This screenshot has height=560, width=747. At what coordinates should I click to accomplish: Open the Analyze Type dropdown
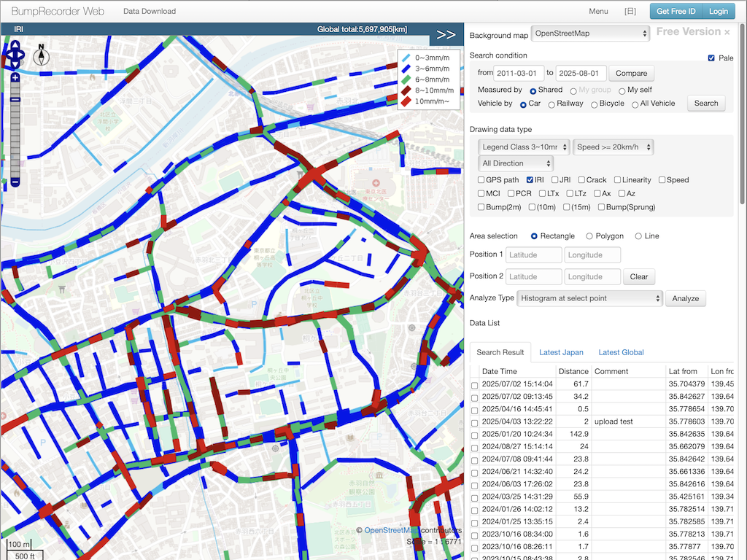[x=589, y=298]
